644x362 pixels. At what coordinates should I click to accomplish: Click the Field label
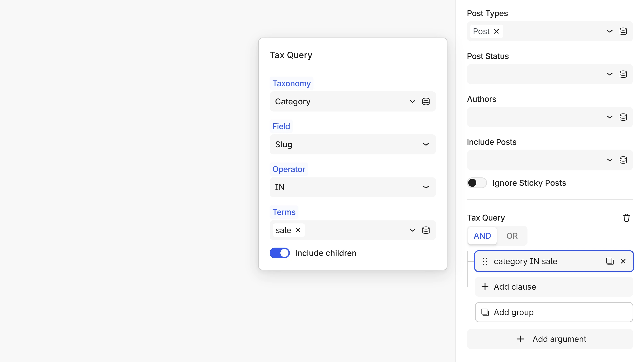(x=281, y=126)
